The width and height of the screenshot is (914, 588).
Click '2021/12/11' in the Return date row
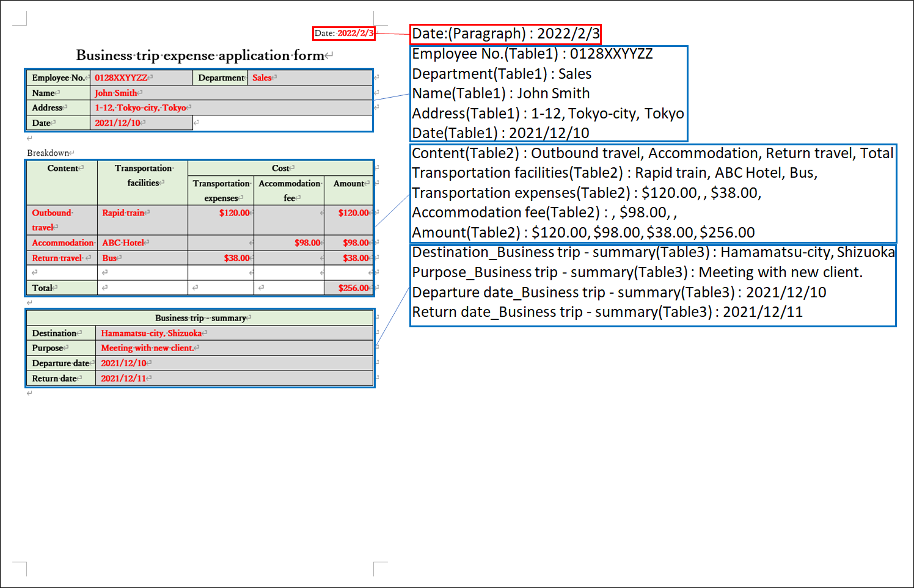coord(123,378)
